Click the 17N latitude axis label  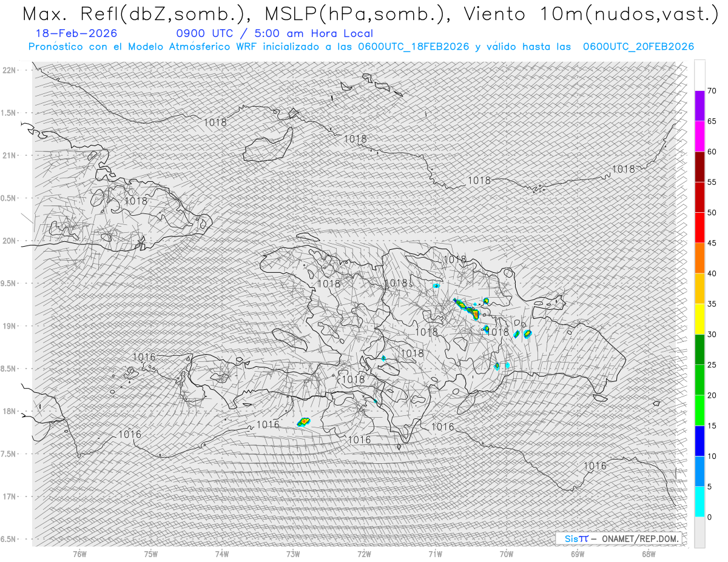tap(9, 497)
